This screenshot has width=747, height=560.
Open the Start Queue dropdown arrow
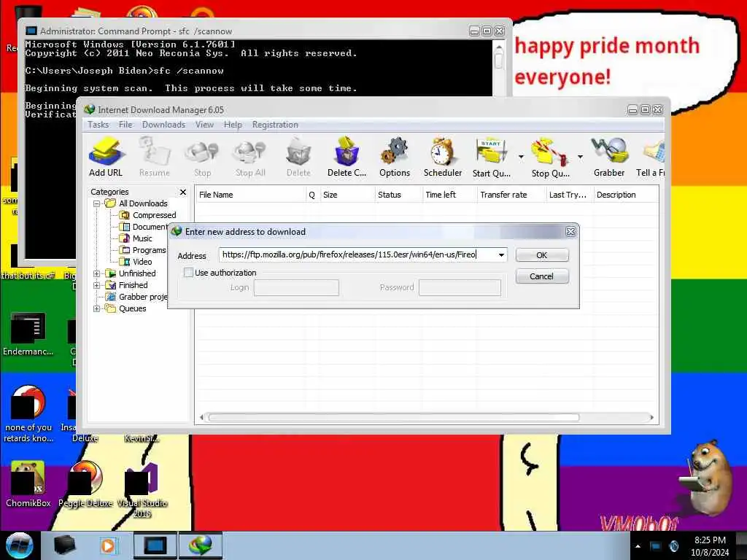click(521, 157)
